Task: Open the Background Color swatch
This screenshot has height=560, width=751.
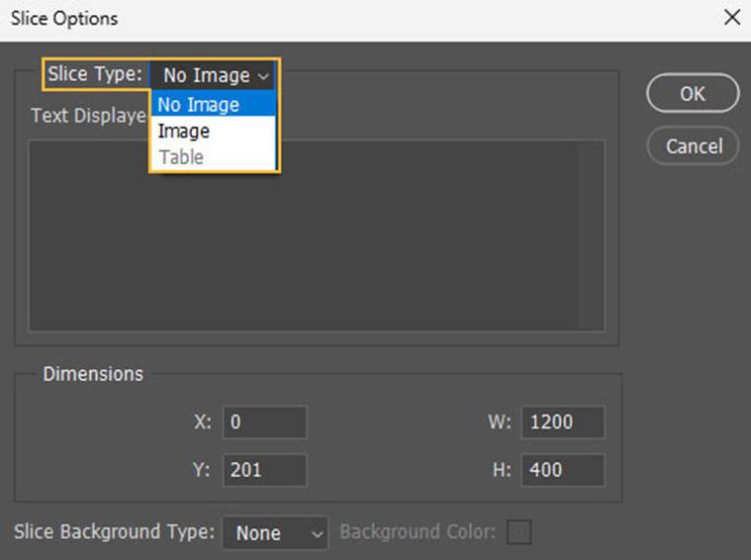Action: pos(519,533)
